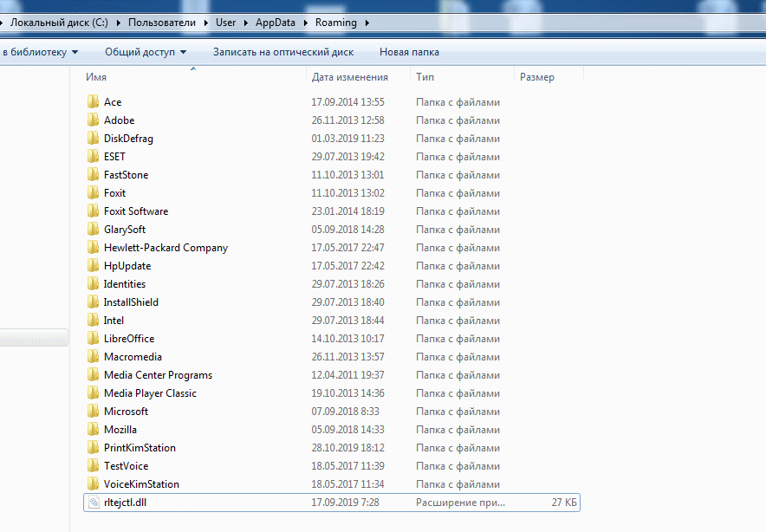Screen dimensions: 766x532
Task: Click the rltejctl.dll file icon
Action: tap(94, 503)
